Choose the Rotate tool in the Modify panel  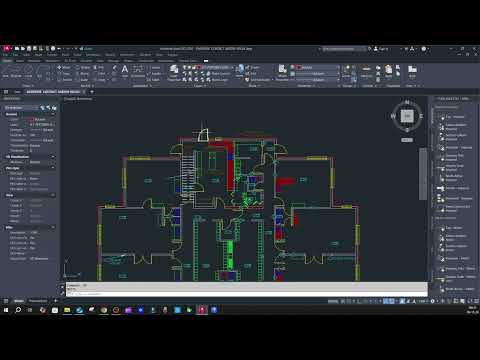coord(83,68)
